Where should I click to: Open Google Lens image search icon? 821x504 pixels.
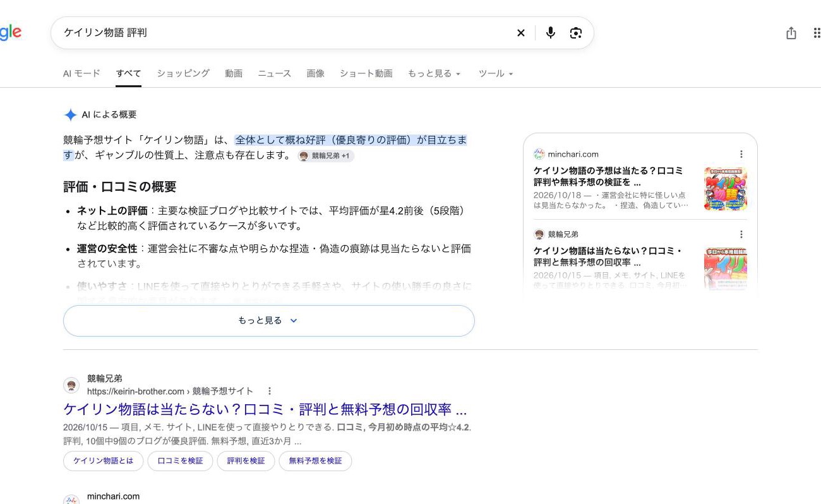click(576, 33)
